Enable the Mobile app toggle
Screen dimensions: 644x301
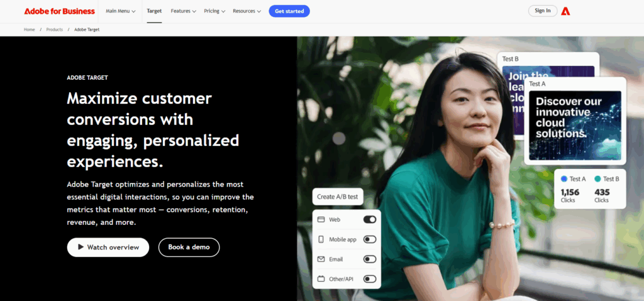[370, 239]
